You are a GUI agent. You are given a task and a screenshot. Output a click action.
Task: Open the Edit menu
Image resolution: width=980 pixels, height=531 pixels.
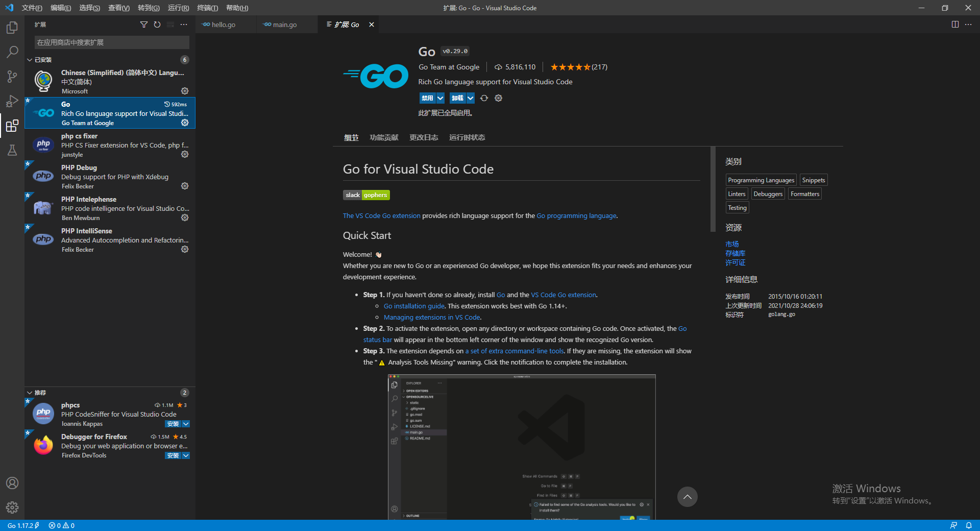pos(61,8)
